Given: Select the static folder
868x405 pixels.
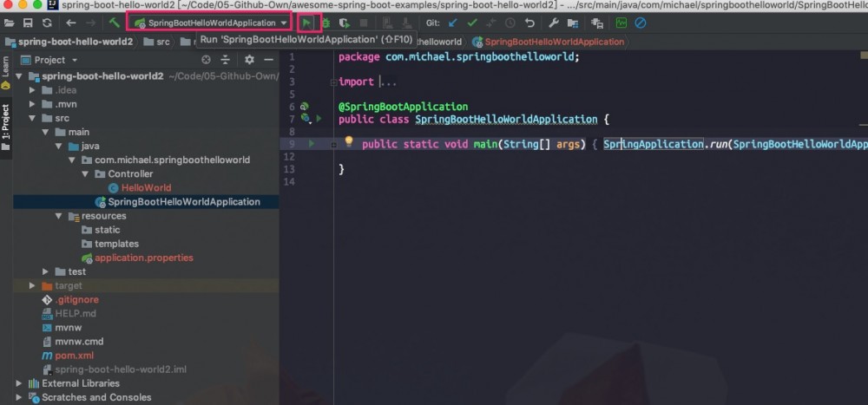Looking at the screenshot, I should pos(107,230).
